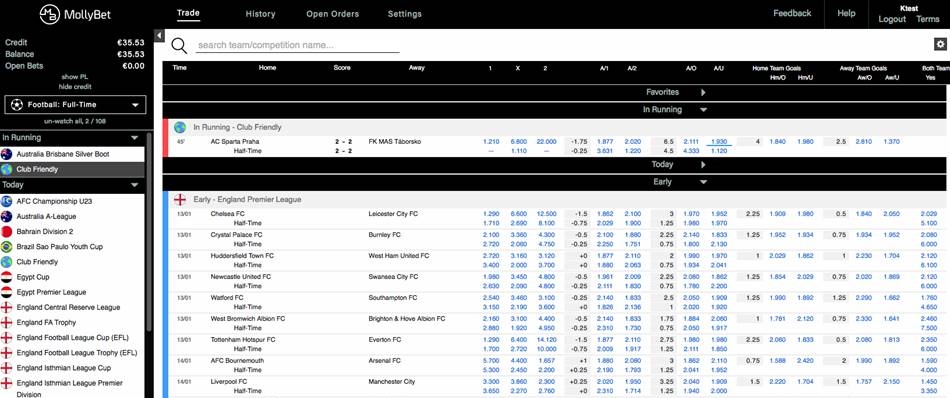This screenshot has width=950, height=398.
Task: Click Watford FC draw odds 3.460
Action: coord(518,298)
